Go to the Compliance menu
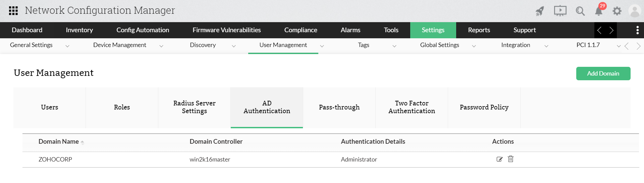The height and width of the screenshot is (183, 644). pyautogui.click(x=301, y=30)
